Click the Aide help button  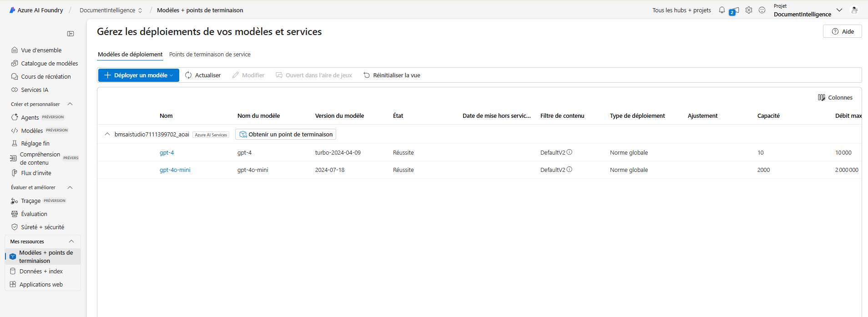(x=843, y=31)
